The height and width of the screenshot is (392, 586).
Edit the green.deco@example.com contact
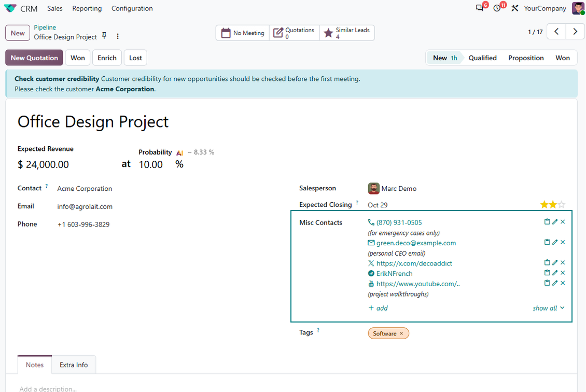(x=555, y=242)
